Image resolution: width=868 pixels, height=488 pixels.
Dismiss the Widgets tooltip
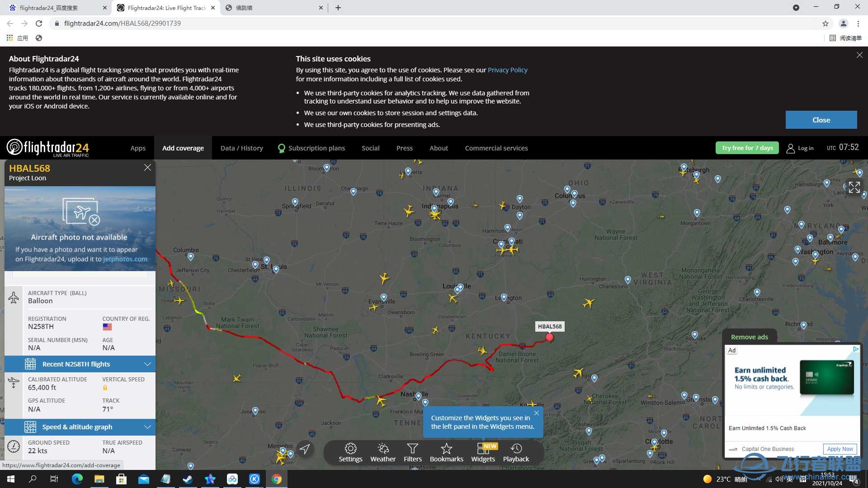coord(536,413)
